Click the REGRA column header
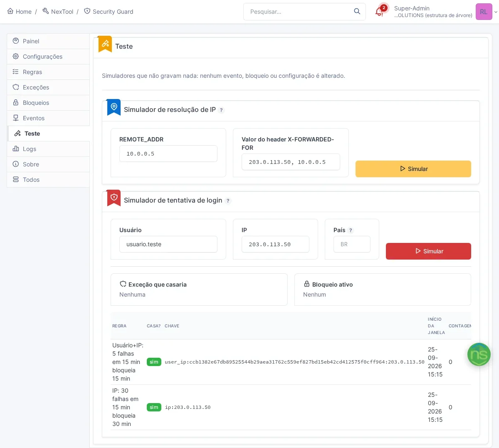This screenshot has width=499, height=448. [119, 326]
